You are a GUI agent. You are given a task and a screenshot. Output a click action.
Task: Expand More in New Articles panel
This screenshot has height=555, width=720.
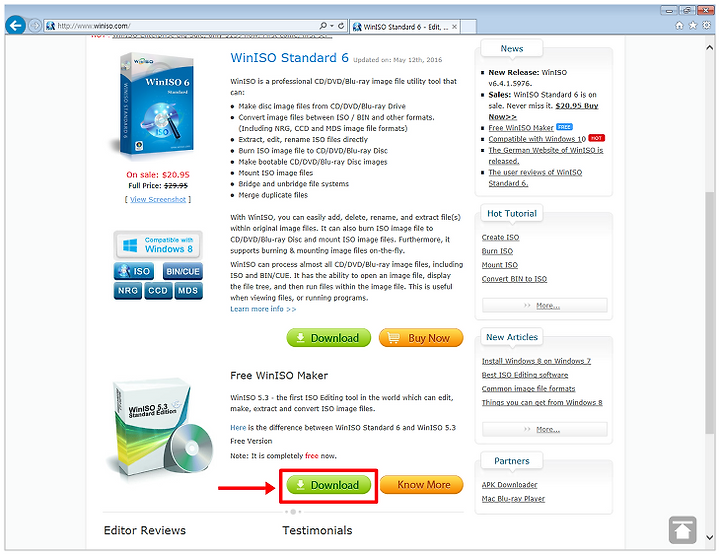545,429
